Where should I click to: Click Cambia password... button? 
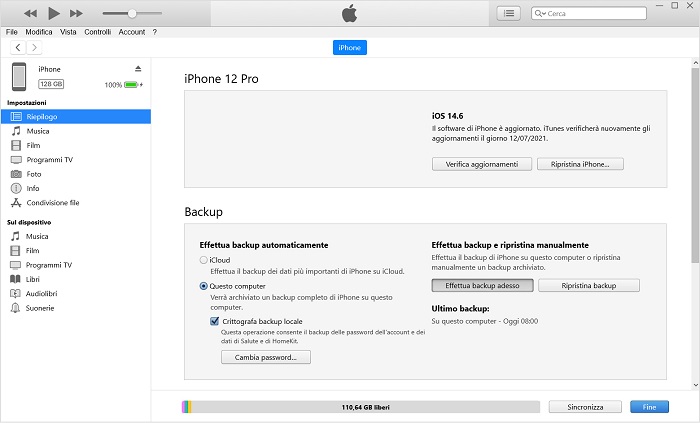266,357
